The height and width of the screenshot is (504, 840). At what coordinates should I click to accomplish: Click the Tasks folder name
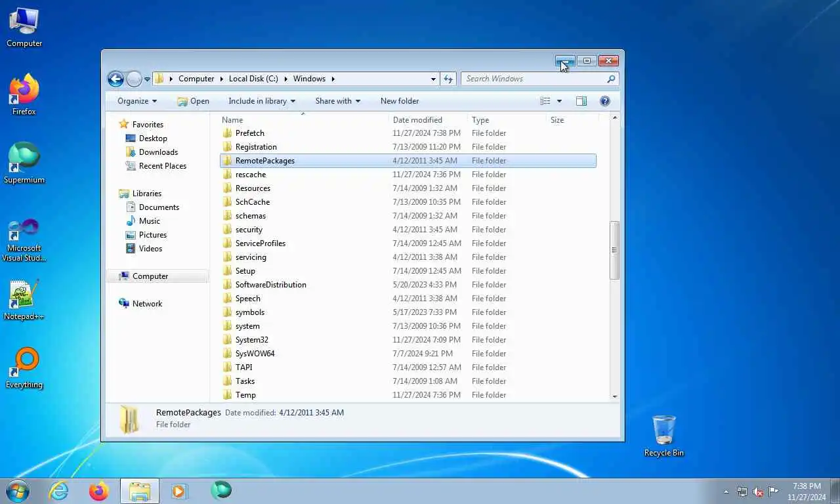245,381
